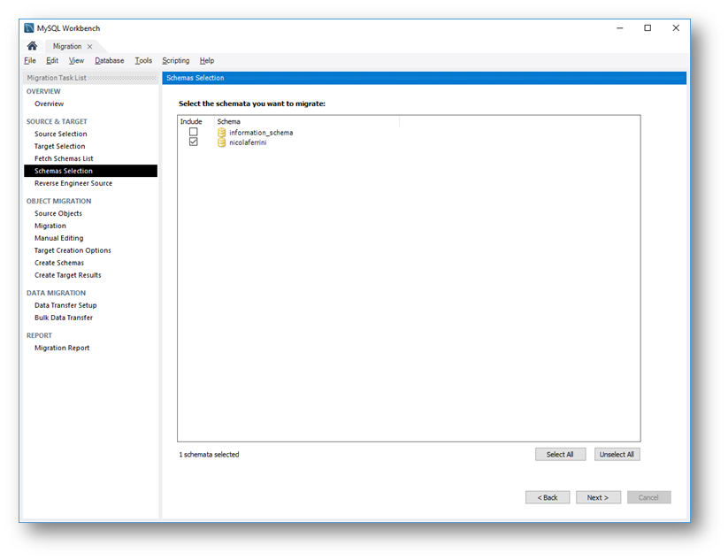This screenshot has height=560, width=728.
Task: Click the Unselect All button
Action: 617,454
